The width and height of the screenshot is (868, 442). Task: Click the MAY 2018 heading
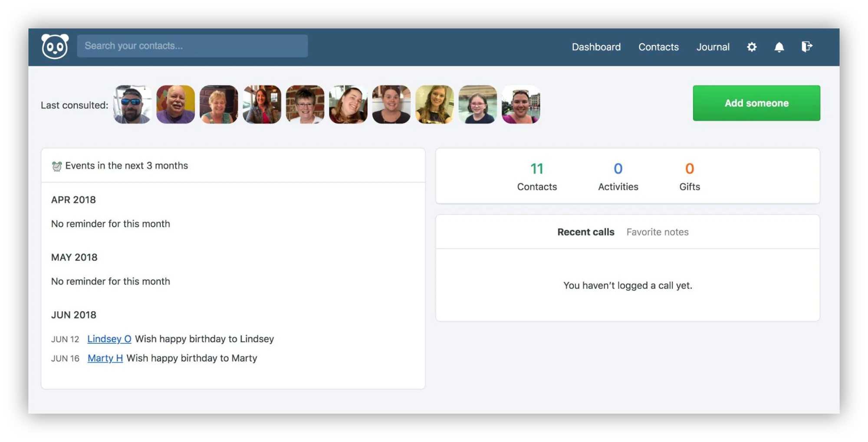coord(74,257)
